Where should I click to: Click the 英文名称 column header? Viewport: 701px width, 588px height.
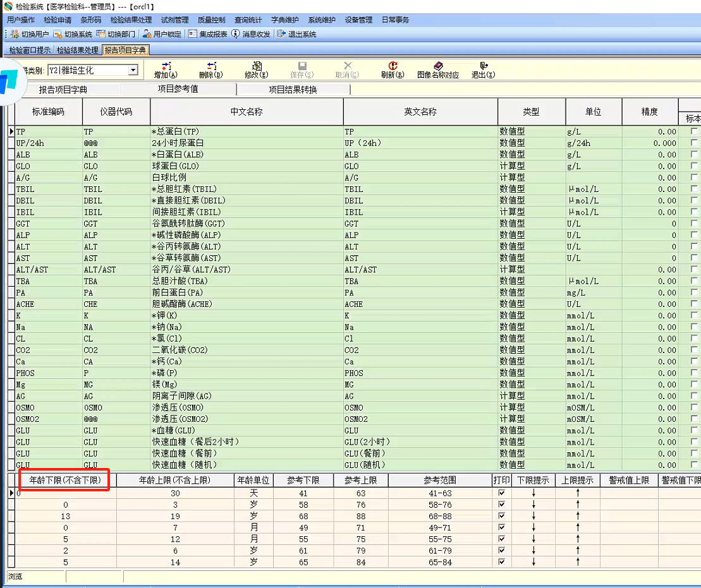(x=420, y=112)
